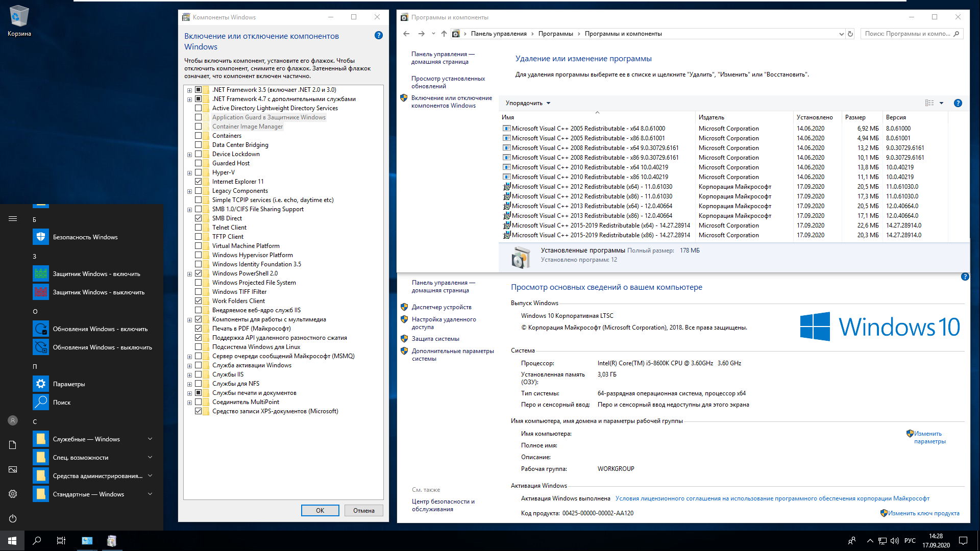Viewport: 980px width, 551px height.
Task: Click Power icon in Start menu
Action: (13, 518)
